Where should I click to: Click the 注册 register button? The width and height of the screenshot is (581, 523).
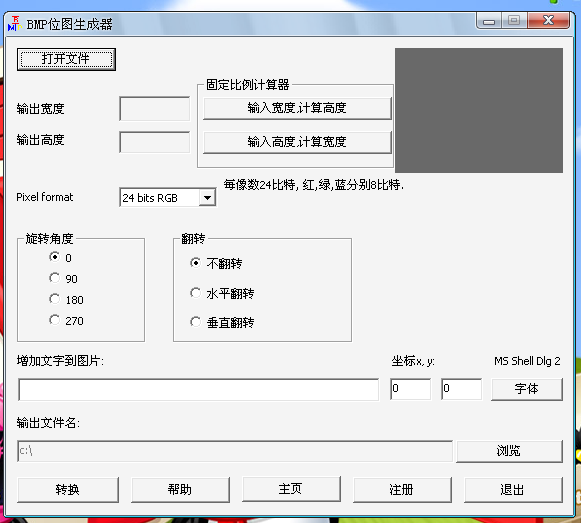402,490
